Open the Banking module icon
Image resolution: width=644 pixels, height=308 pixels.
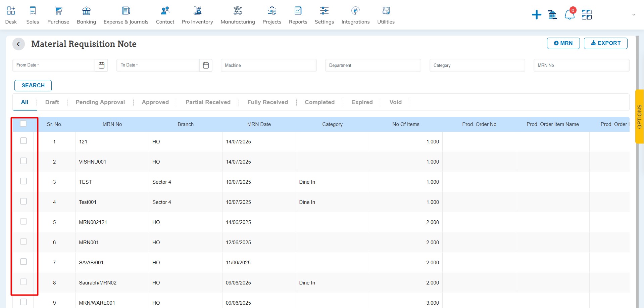pyautogui.click(x=86, y=11)
